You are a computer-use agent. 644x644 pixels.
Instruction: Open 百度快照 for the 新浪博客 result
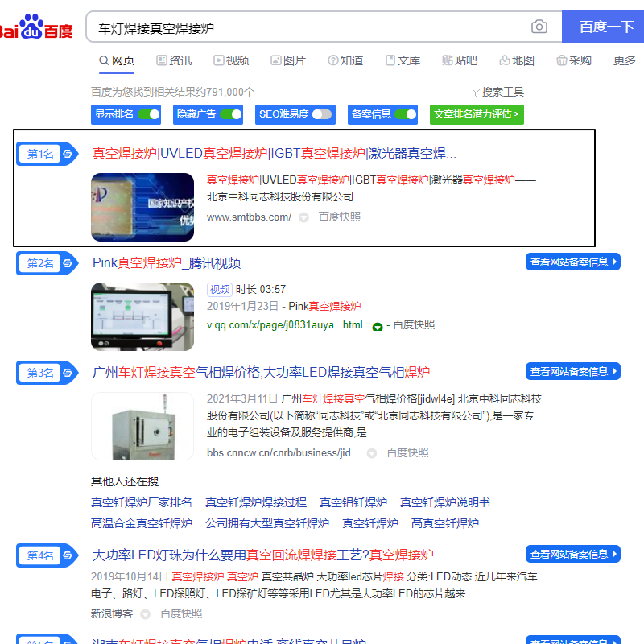coord(181,613)
